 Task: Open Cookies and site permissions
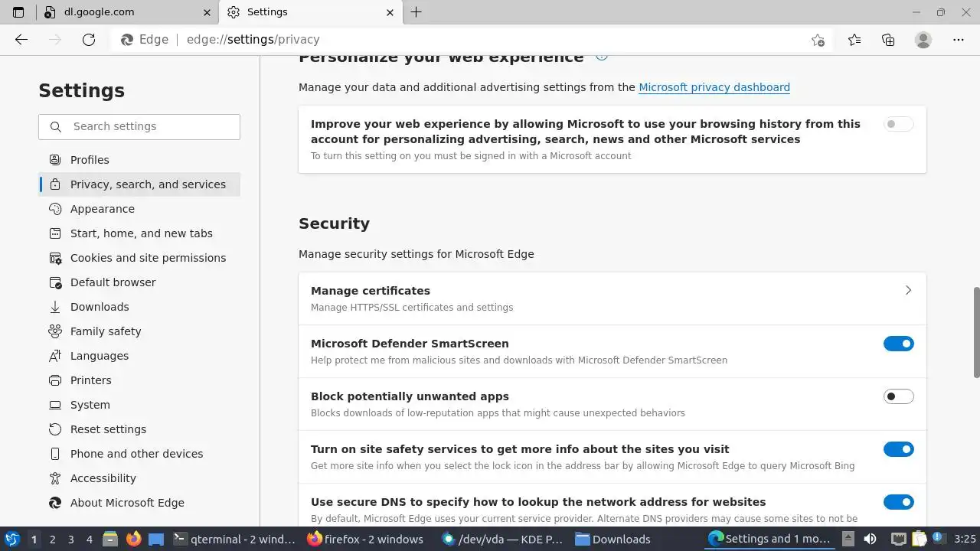coord(148,258)
